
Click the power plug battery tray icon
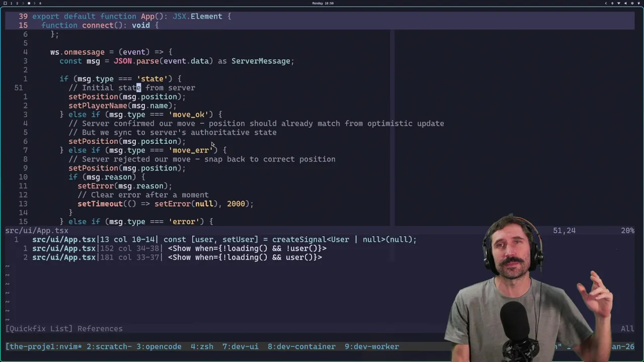(x=638, y=3)
